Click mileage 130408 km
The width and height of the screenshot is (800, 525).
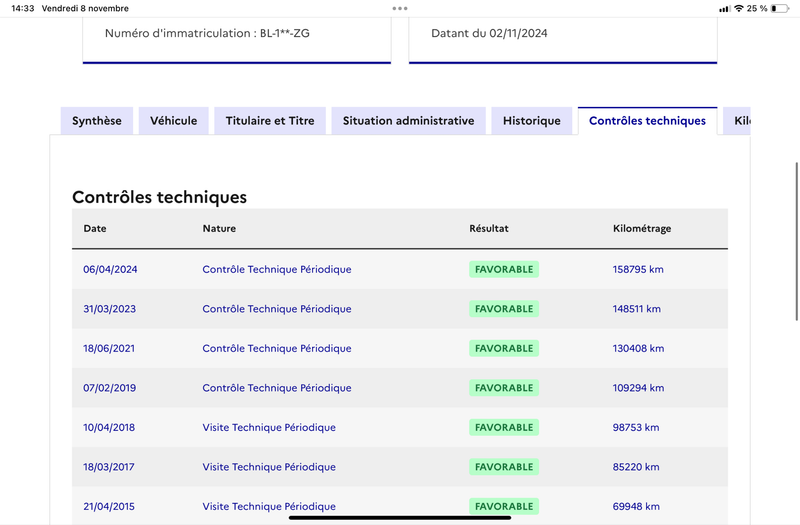(638, 348)
